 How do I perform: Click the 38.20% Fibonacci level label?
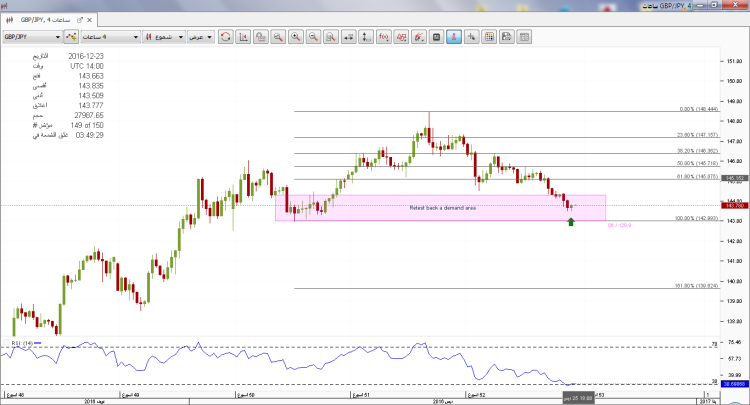coord(697,151)
